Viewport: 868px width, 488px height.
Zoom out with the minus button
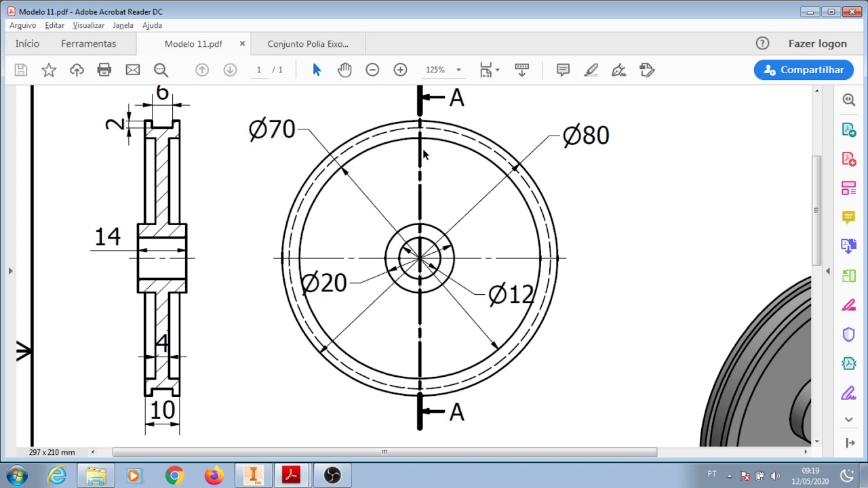[372, 70]
